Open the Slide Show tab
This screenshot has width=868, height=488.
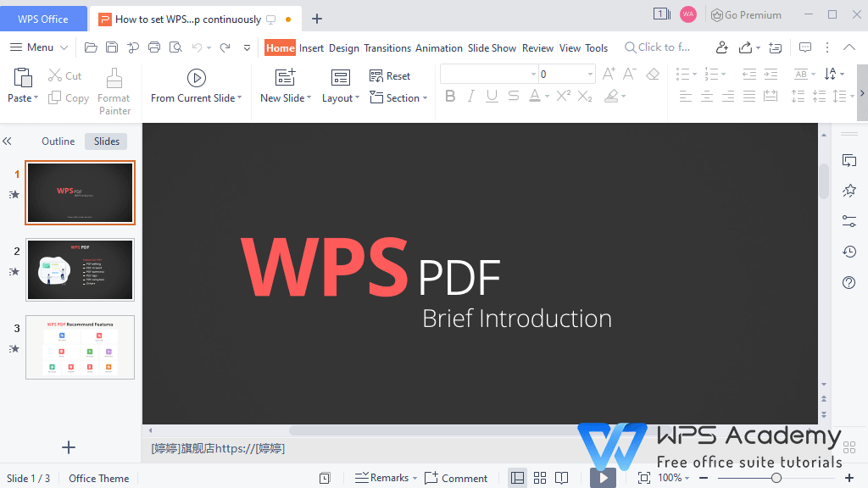point(492,48)
